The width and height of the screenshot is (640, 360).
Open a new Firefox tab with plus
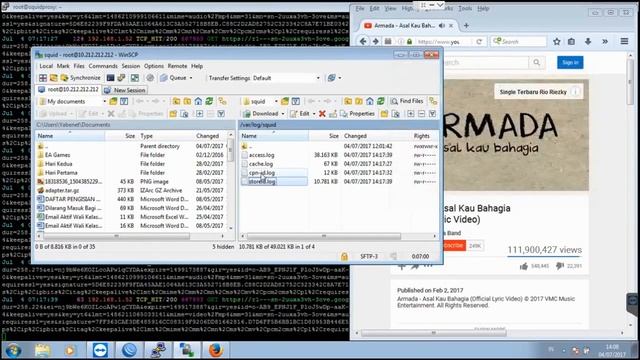(x=466, y=25)
